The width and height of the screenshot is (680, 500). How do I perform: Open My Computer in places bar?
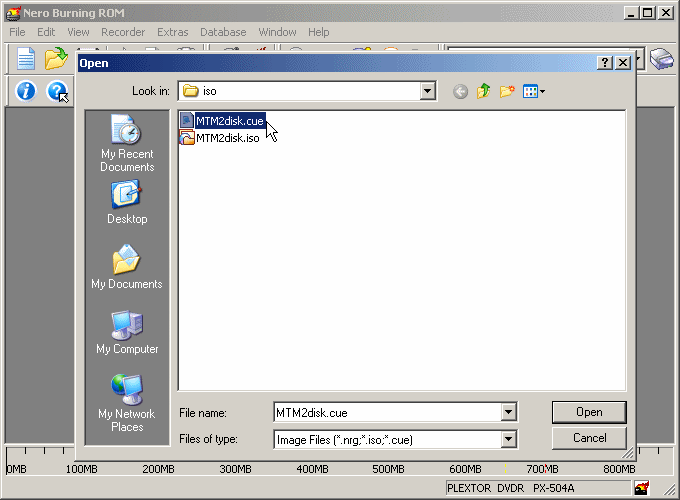(x=127, y=332)
